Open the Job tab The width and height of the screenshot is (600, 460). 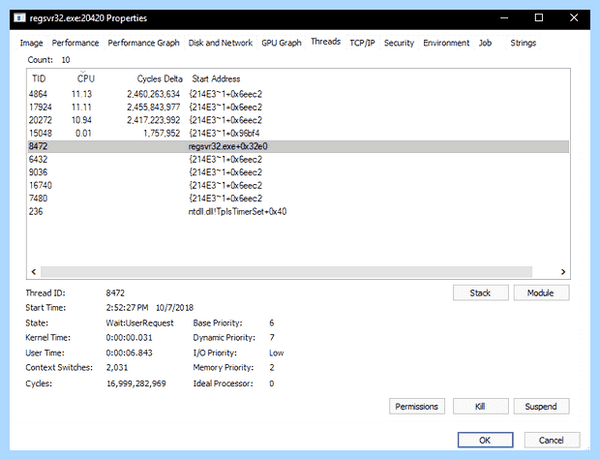coord(485,43)
